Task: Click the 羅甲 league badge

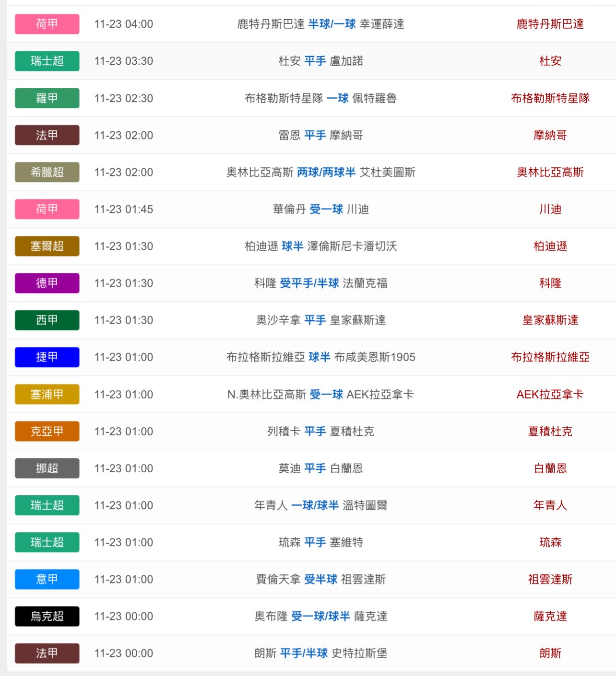Action: click(x=47, y=98)
